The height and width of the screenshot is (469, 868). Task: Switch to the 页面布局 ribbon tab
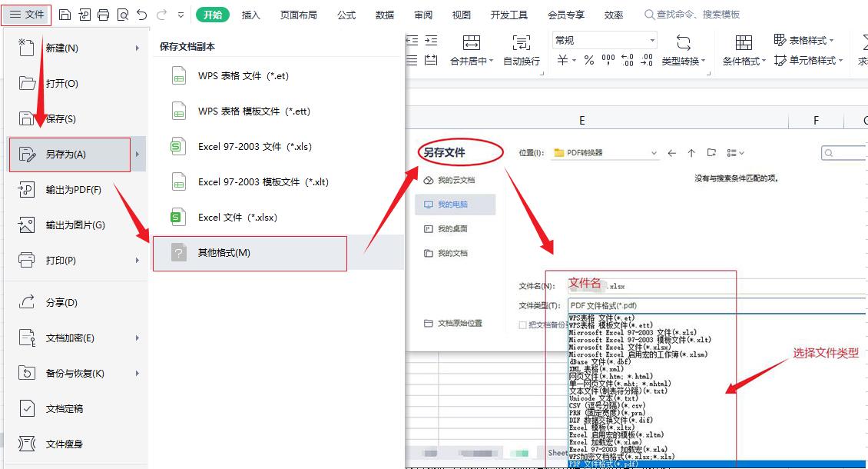(298, 15)
